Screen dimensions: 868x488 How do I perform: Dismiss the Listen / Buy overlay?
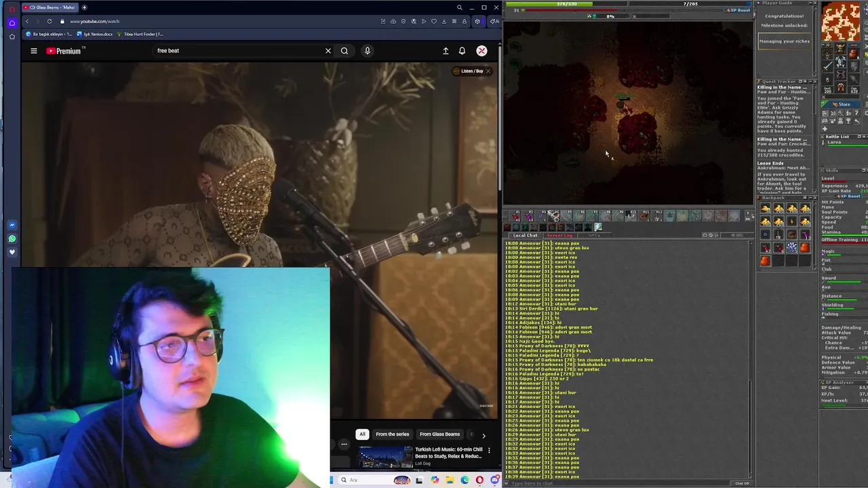tap(488, 71)
